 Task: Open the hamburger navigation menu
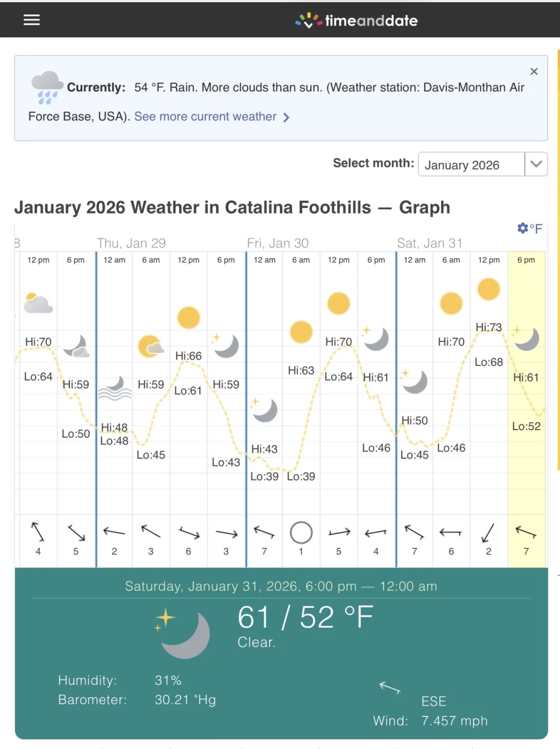pyautogui.click(x=32, y=20)
